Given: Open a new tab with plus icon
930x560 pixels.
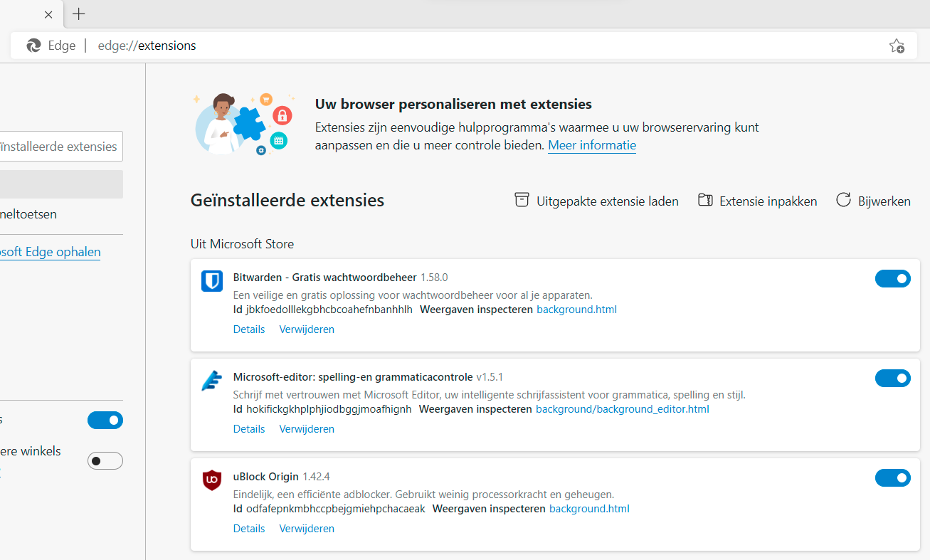Looking at the screenshot, I should coord(79,14).
